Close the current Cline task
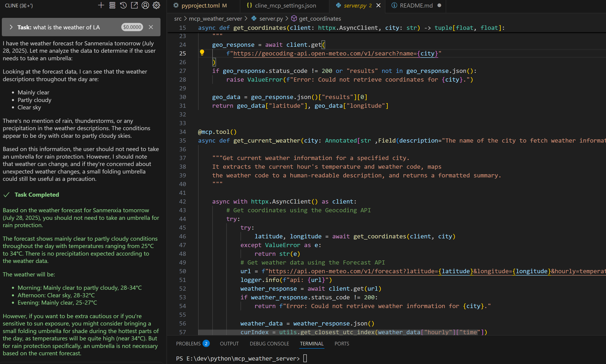Image resolution: width=606 pixels, height=364 pixels. tap(151, 27)
